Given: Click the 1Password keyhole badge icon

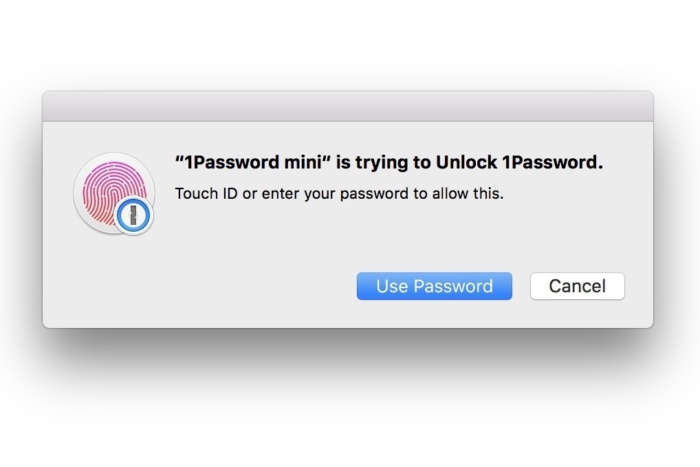Looking at the screenshot, I should (132, 216).
